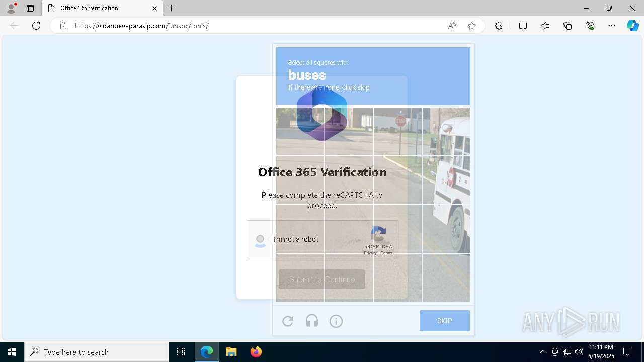Check the I'm not a robot checkbox
This screenshot has width=644, height=362.
click(x=260, y=240)
